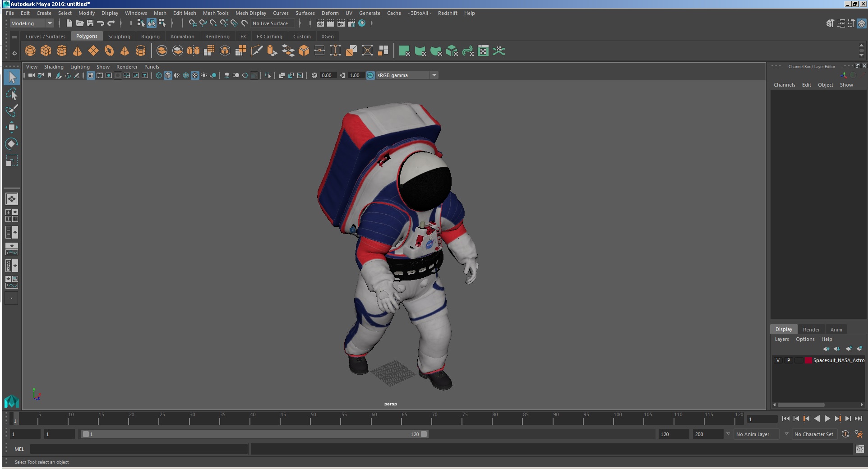This screenshot has width=868, height=469.
Task: Activate the Move tool in the toolbox
Action: tap(12, 127)
